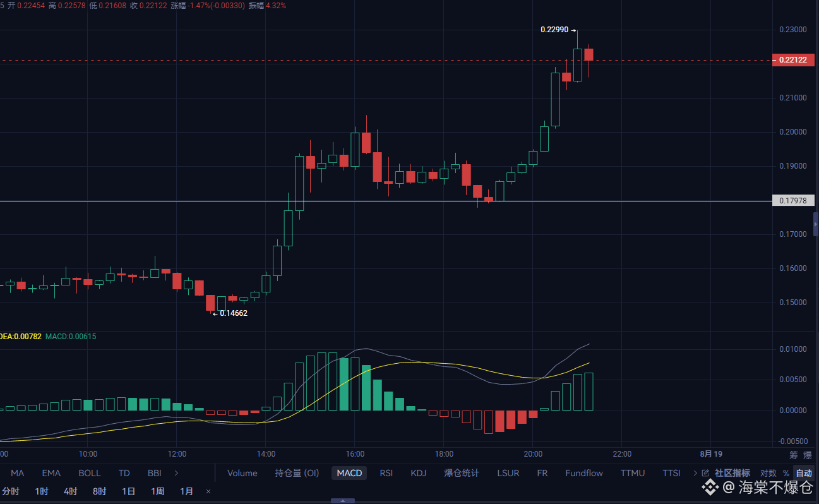The image size is (819, 504).
Task: Select the 4时 timeframe
Action: pos(70,491)
